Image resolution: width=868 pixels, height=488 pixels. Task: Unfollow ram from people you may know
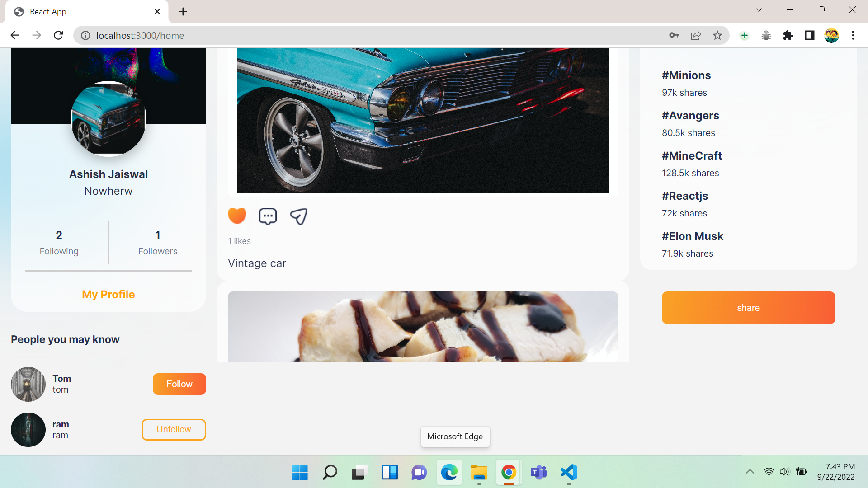point(174,429)
